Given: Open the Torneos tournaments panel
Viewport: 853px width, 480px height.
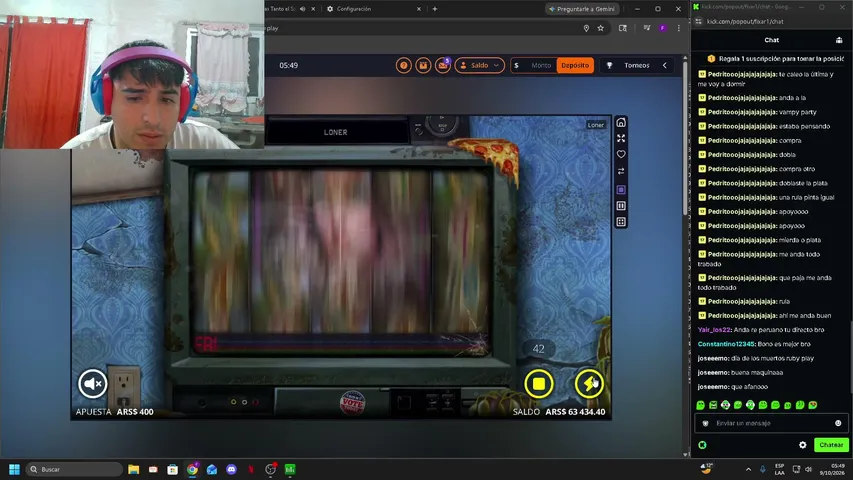Looking at the screenshot, I should click(636, 65).
